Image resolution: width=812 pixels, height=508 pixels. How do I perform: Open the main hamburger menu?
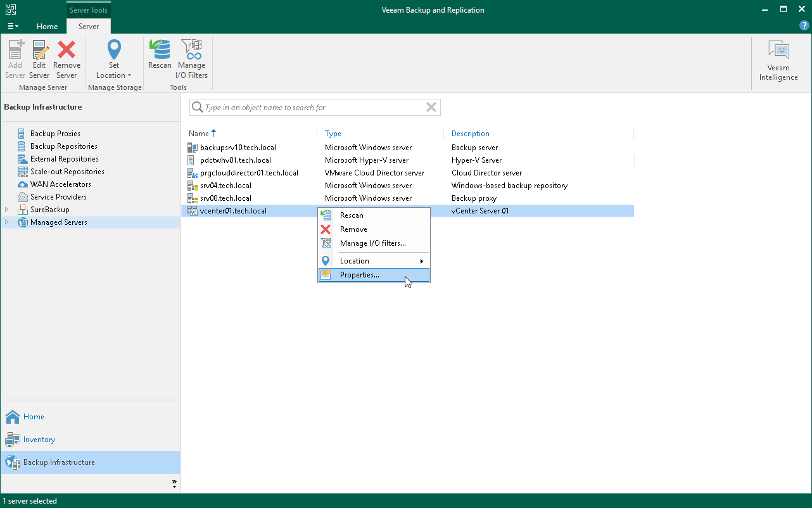13,27
